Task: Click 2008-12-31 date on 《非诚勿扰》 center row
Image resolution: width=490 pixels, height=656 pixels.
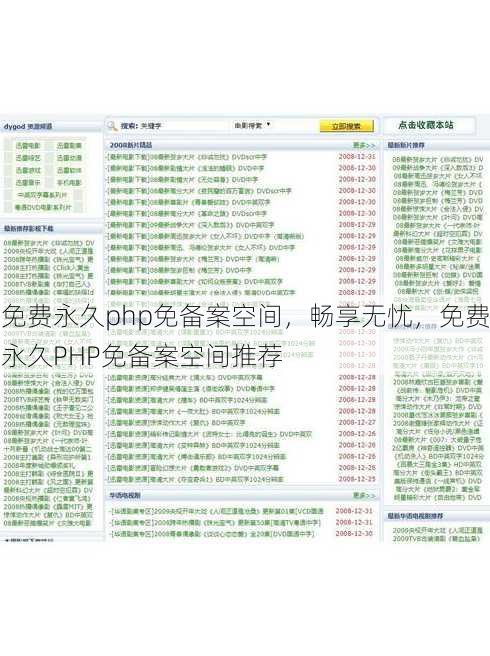Action: 357,156
